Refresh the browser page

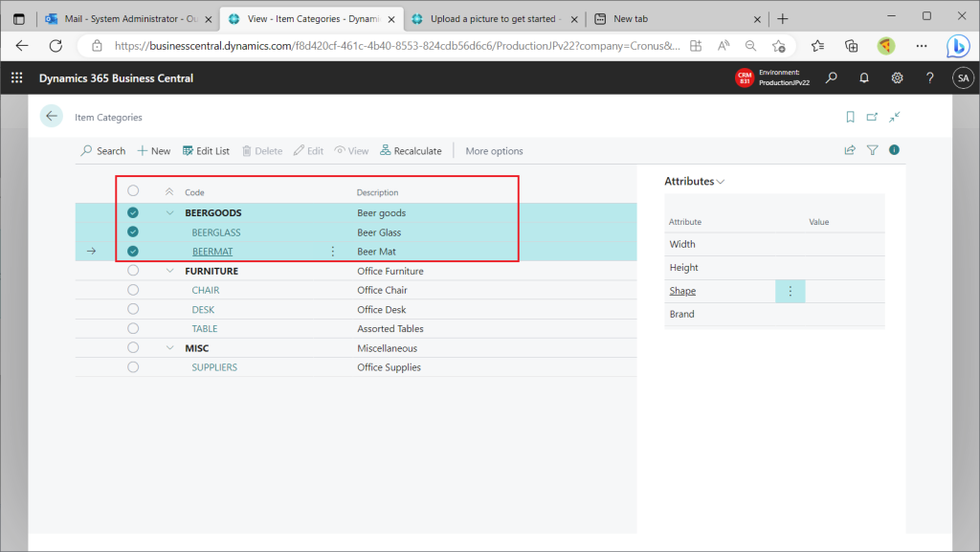tap(56, 46)
